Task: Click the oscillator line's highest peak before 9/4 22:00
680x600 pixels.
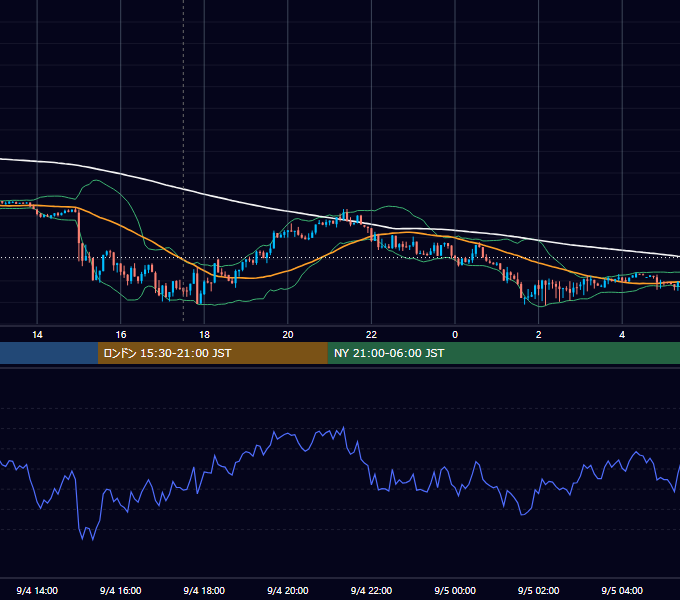Action: [x=344, y=427]
